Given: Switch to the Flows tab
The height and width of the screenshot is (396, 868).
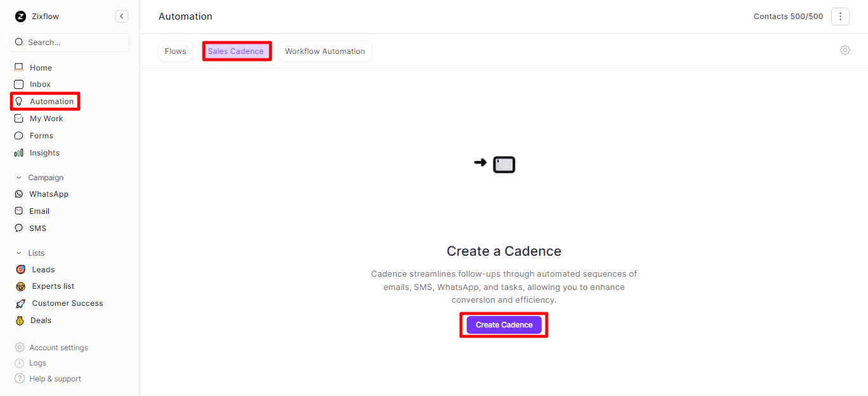Looking at the screenshot, I should 175,51.
